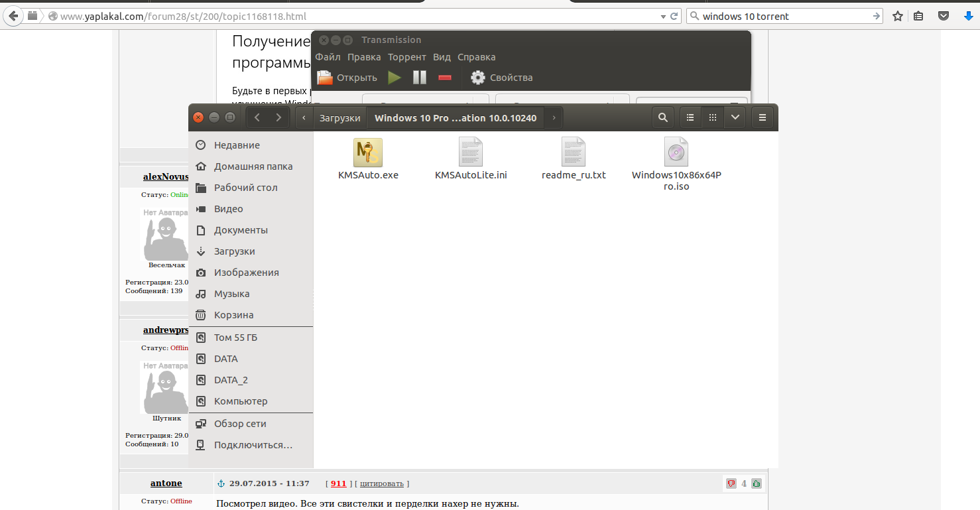Open Рабочий стол in the sidebar
The height and width of the screenshot is (510, 980).
pyautogui.click(x=251, y=188)
